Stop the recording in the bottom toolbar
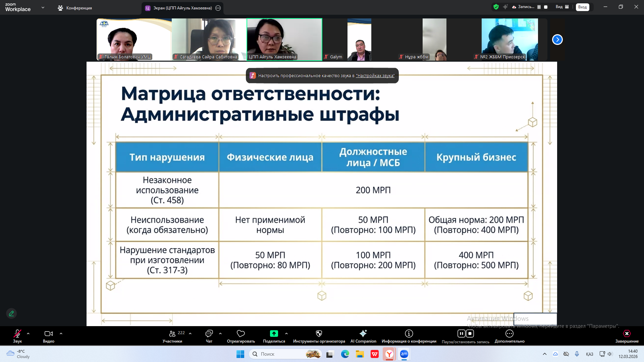The width and height of the screenshot is (644, 362). (x=470, y=334)
